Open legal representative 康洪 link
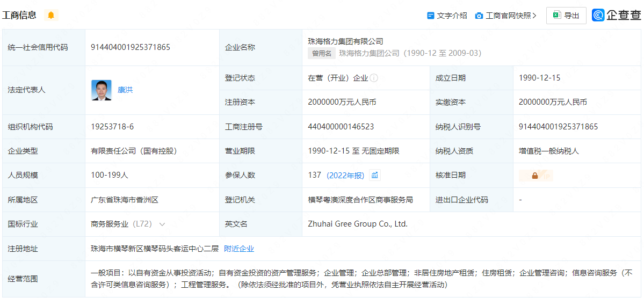The width and height of the screenshot is (644, 298). [x=125, y=90]
